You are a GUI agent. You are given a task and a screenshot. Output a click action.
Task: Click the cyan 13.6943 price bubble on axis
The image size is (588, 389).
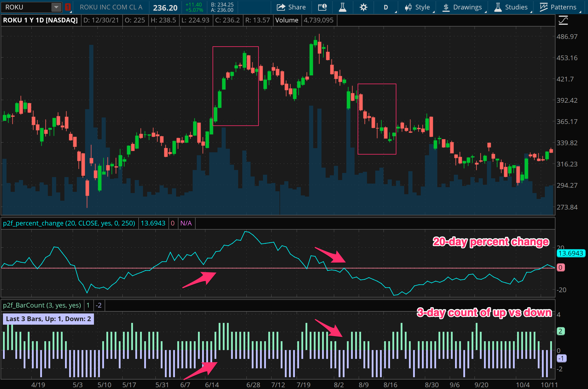[x=571, y=253]
